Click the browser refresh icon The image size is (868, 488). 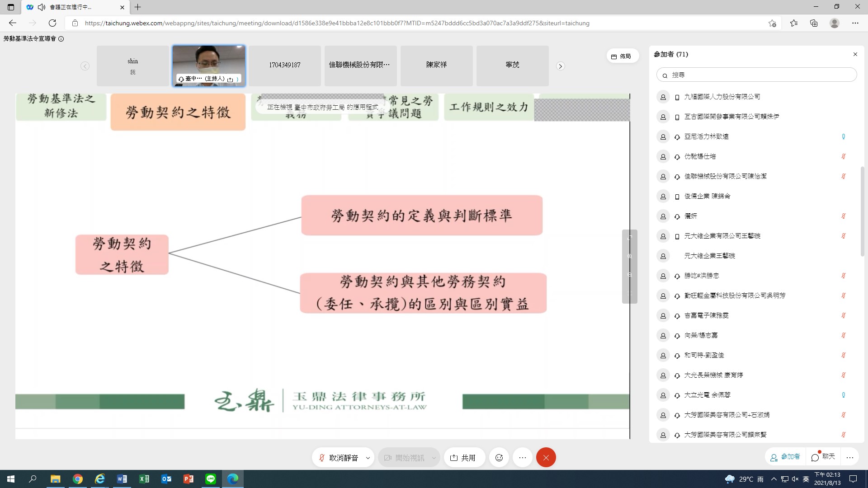(52, 23)
